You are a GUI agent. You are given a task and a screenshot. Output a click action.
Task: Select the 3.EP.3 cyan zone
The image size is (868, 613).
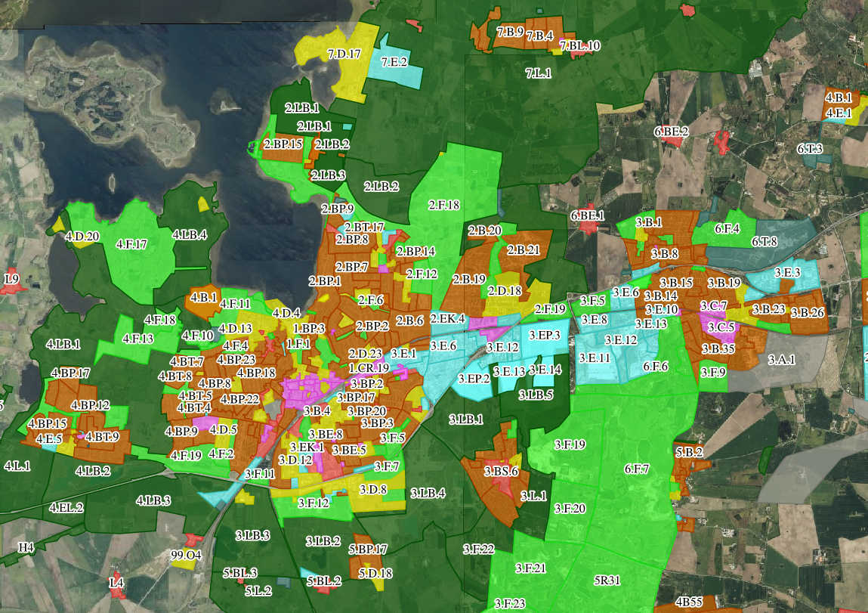544,335
